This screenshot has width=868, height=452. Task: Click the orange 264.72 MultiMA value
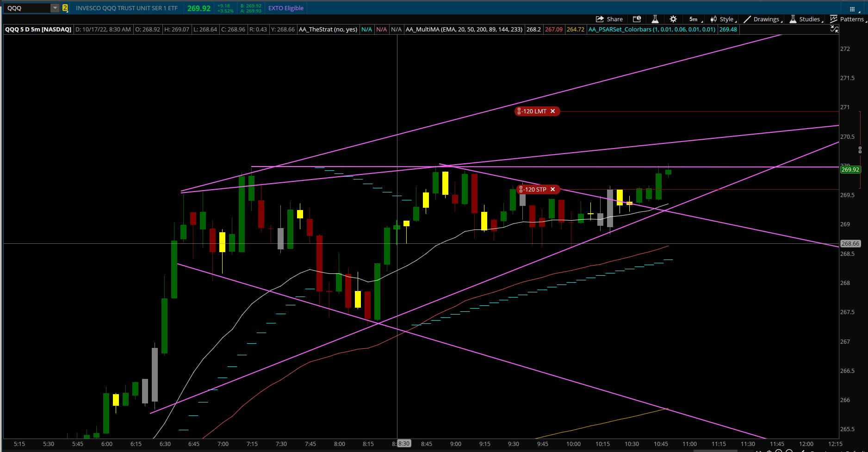pyautogui.click(x=576, y=29)
